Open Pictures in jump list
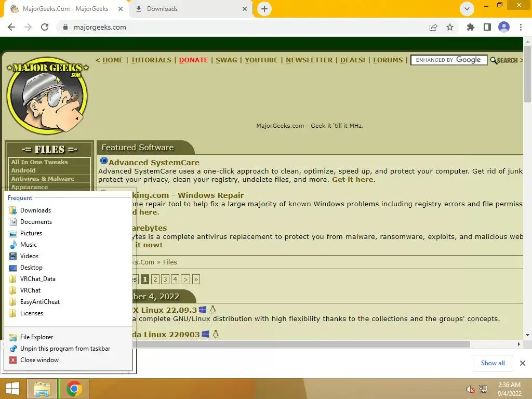This screenshot has height=399, width=532. (x=68, y=233)
